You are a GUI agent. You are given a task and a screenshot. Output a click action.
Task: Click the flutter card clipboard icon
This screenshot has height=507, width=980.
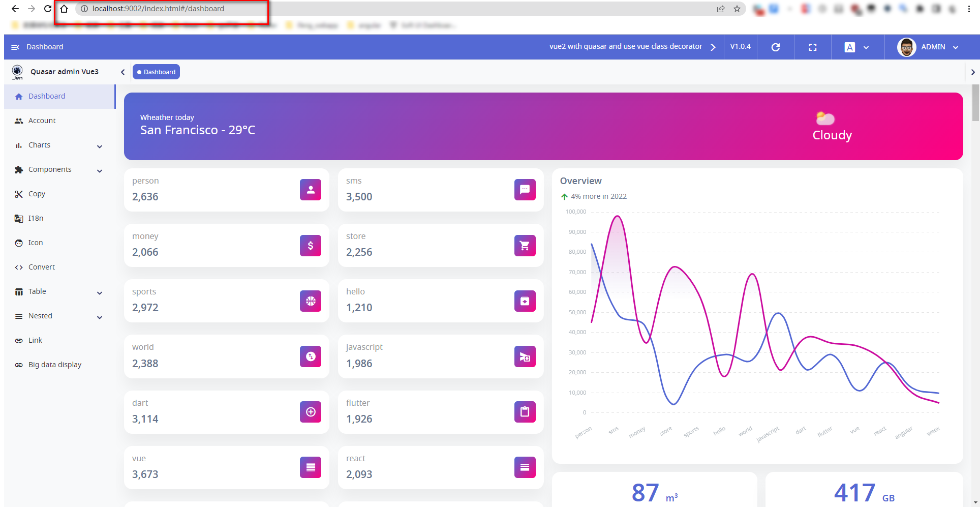pos(525,412)
